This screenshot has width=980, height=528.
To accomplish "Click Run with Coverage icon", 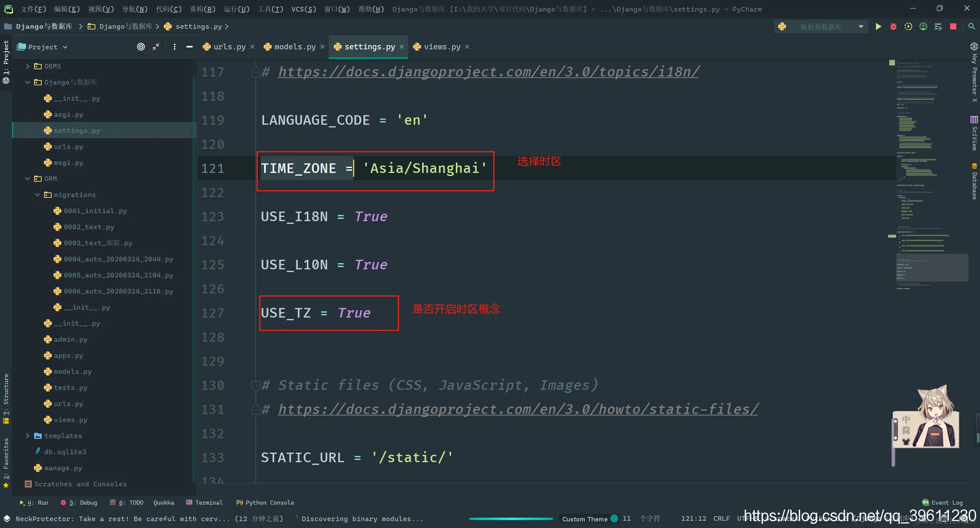I will tap(908, 26).
